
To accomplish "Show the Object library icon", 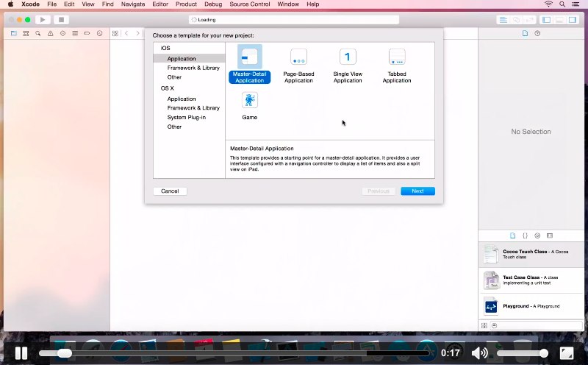I will point(537,235).
